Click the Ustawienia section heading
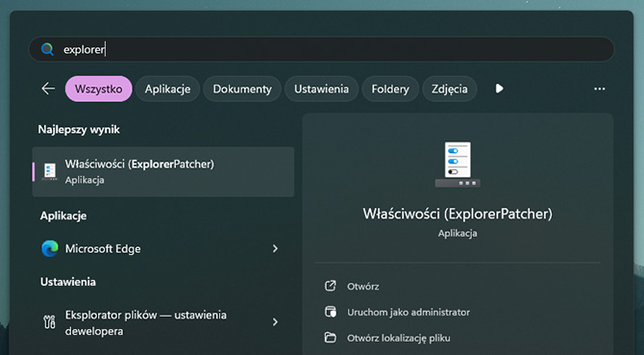644x355 pixels. click(68, 282)
